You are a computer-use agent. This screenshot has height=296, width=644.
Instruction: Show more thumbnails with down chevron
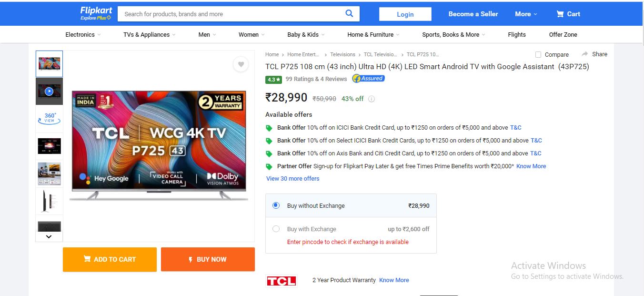(x=49, y=236)
